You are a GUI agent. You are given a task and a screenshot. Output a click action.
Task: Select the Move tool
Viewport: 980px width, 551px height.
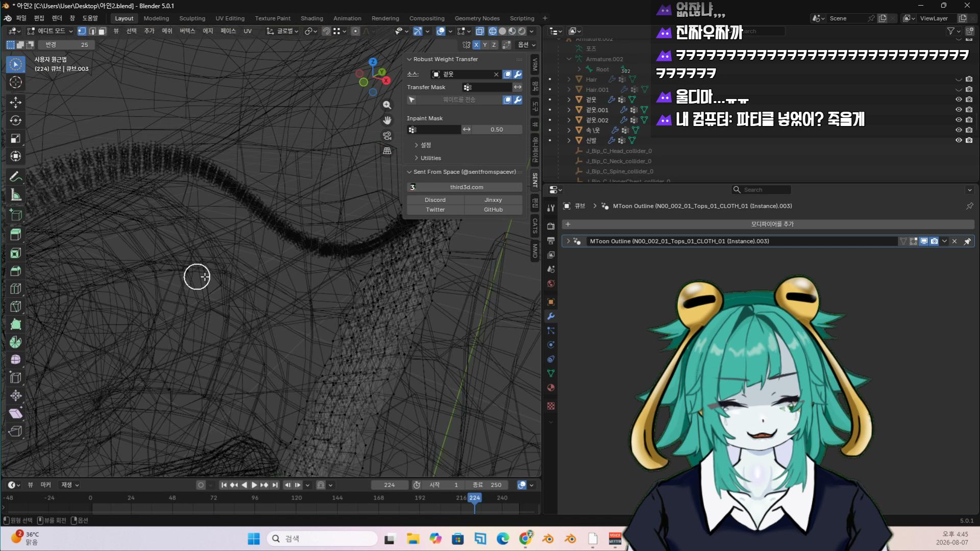[x=16, y=103]
